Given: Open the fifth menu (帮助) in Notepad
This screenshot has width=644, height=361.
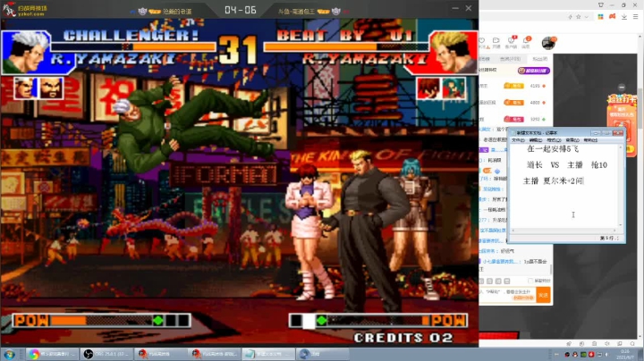Looking at the screenshot, I should (590, 140).
